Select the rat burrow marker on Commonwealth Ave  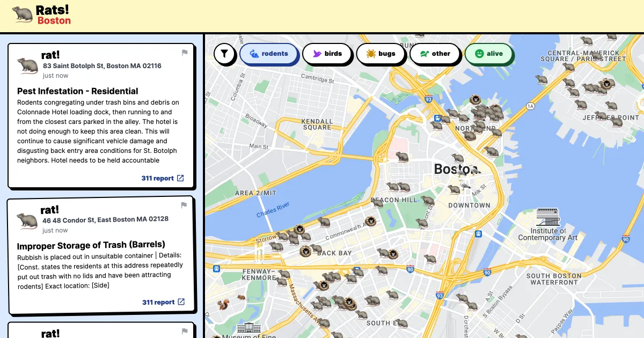point(370,221)
